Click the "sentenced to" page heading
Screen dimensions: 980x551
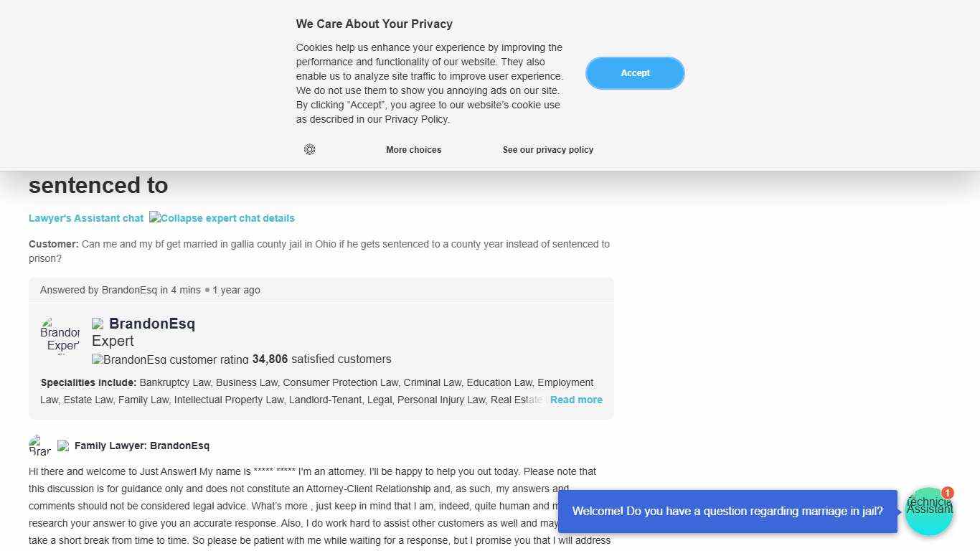pos(98,185)
